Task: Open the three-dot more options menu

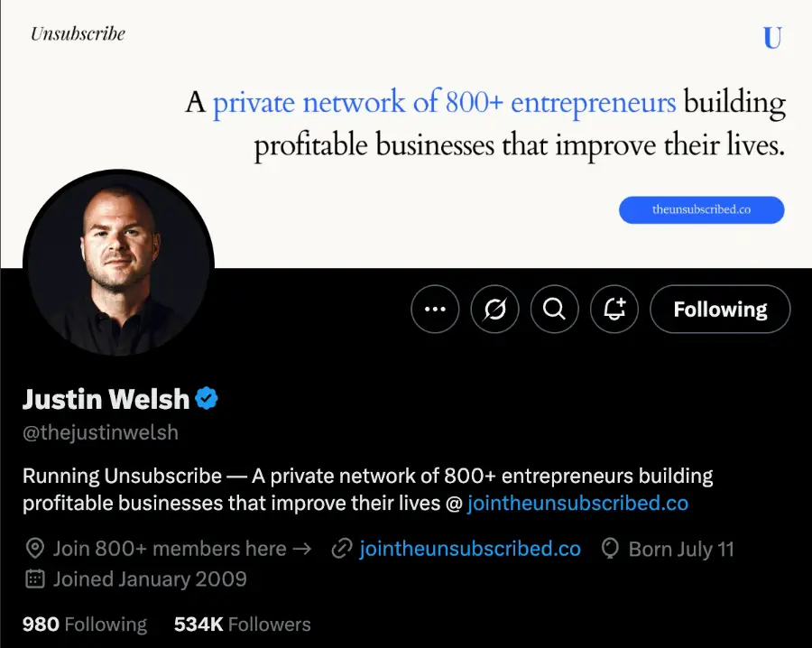Action: [x=435, y=310]
